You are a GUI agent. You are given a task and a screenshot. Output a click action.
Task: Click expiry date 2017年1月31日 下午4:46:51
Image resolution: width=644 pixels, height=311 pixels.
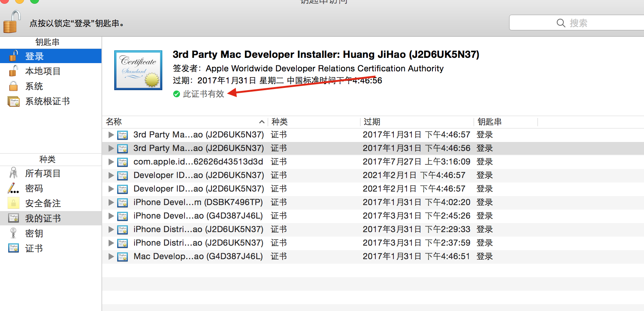[x=416, y=256]
